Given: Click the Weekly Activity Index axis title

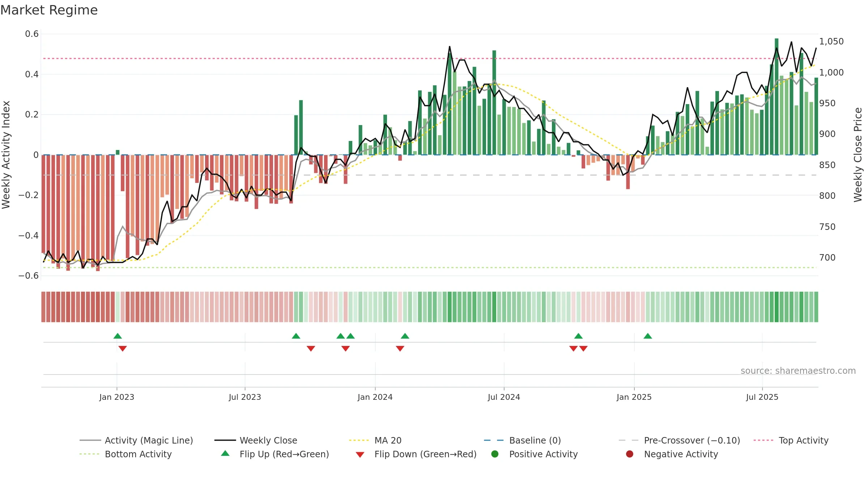Looking at the screenshot, I should click(6, 155).
